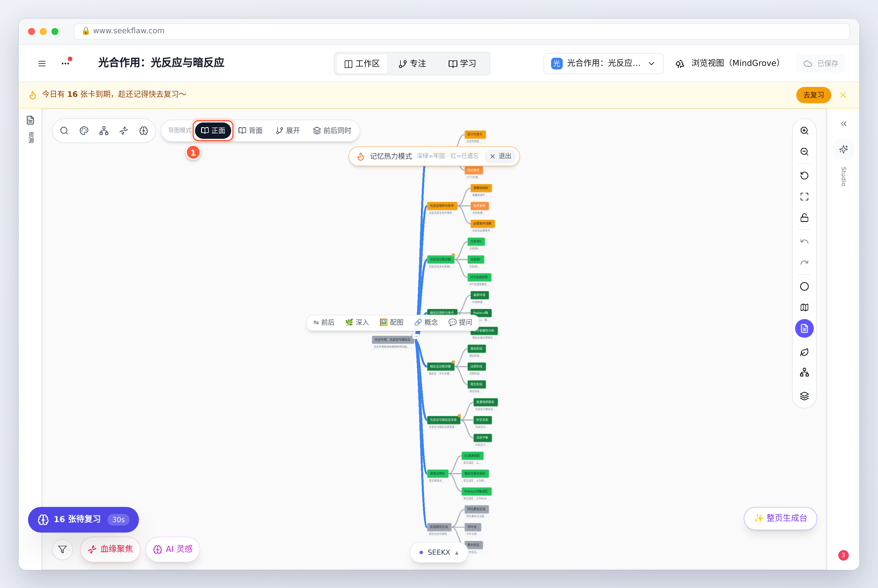The image size is (878, 588).
Task: Collapse the right panel with double chevron
Action: [844, 124]
